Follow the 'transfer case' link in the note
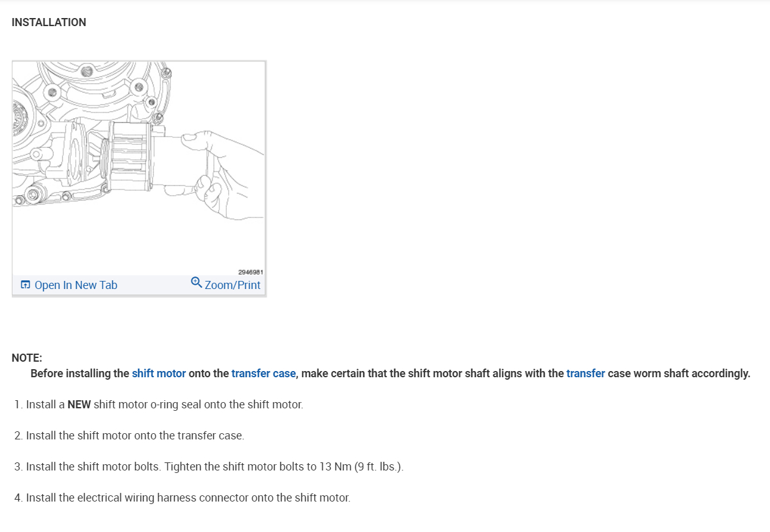This screenshot has width=770, height=532. [264, 374]
